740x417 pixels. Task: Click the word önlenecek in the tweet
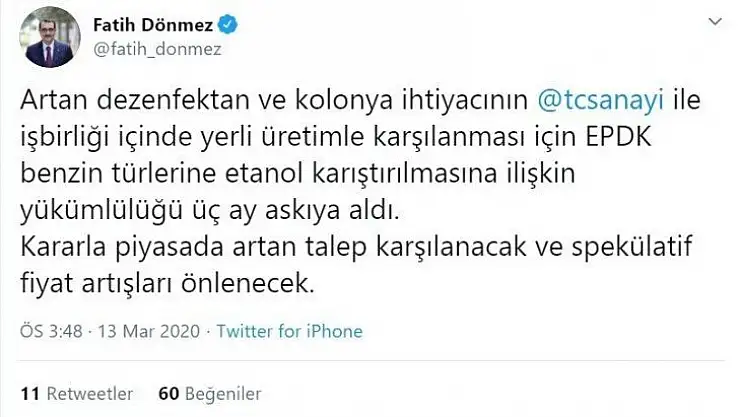pyautogui.click(x=254, y=282)
